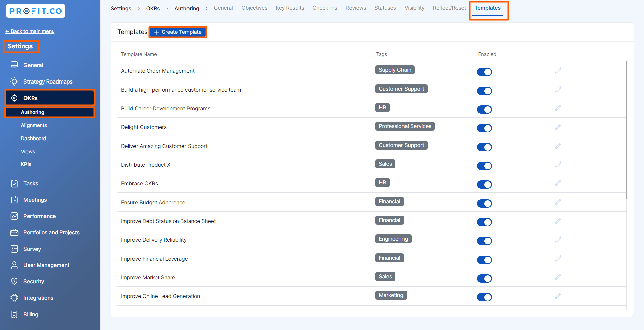This screenshot has height=330, width=644.
Task: Click the Integrations icon in sidebar
Action: pos(14,298)
